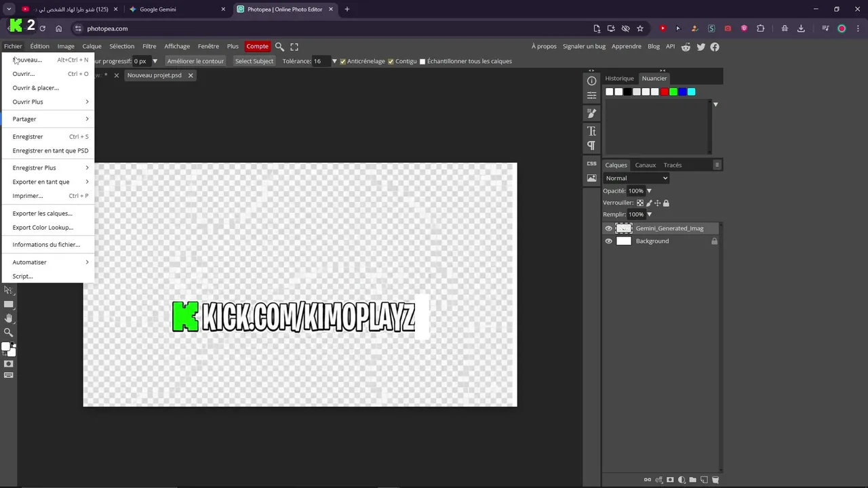Open the Apprendre link
The image size is (868, 488).
(627, 47)
